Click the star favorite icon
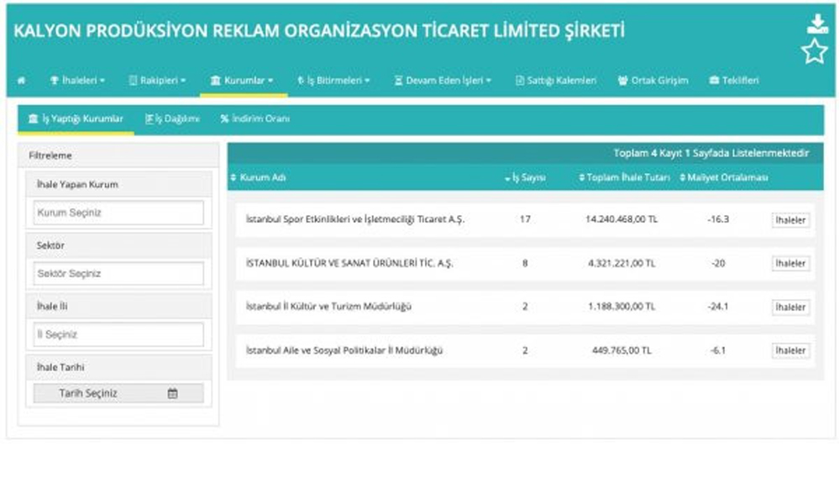 (x=814, y=52)
